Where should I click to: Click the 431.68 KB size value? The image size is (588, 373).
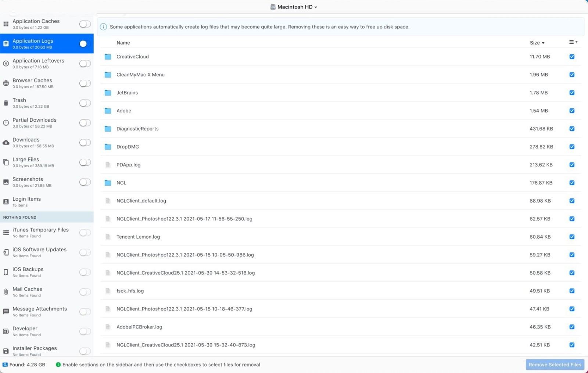coord(541,129)
